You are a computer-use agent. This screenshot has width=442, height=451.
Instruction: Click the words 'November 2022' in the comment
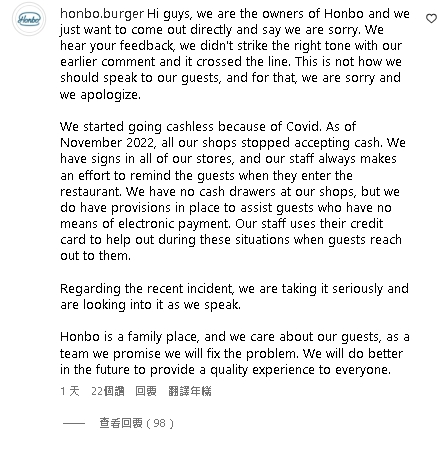[107, 143]
